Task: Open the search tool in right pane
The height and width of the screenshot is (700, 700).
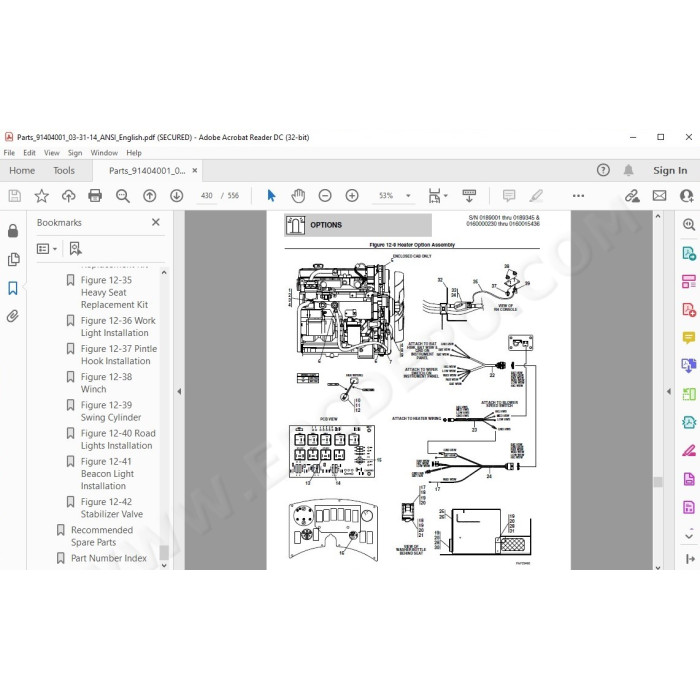Action: (688, 225)
